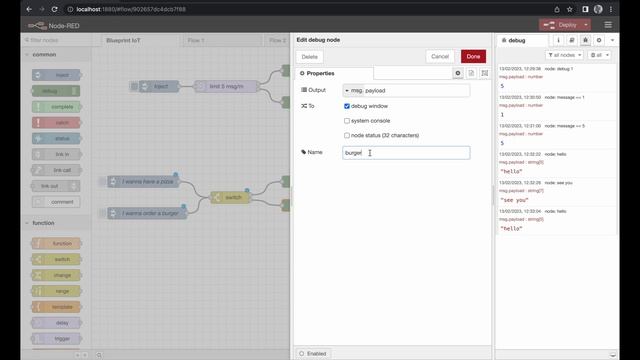Select the debug node in palette
The image size is (640, 360).
click(x=56, y=91)
